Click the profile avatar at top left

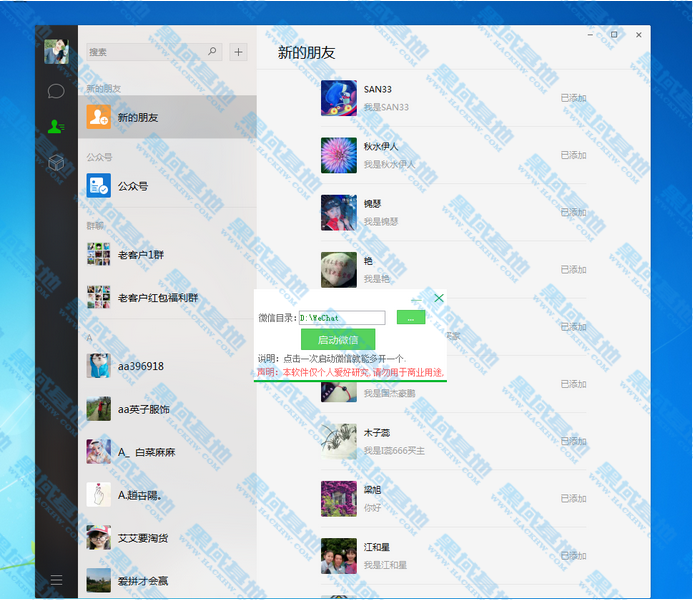pyautogui.click(x=56, y=51)
